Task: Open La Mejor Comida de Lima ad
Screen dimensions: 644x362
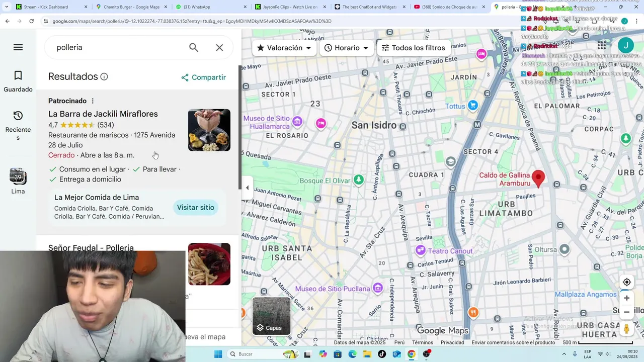Action: click(x=97, y=198)
